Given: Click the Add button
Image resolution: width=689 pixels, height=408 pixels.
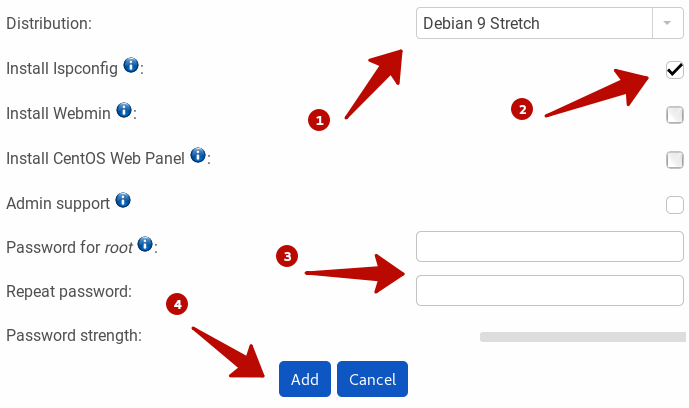Looking at the screenshot, I should (305, 379).
